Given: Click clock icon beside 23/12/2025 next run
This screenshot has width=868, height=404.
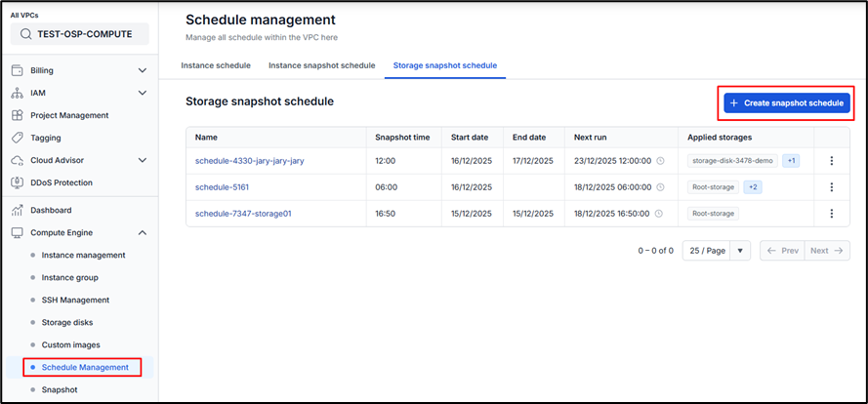Looking at the screenshot, I should tap(660, 161).
